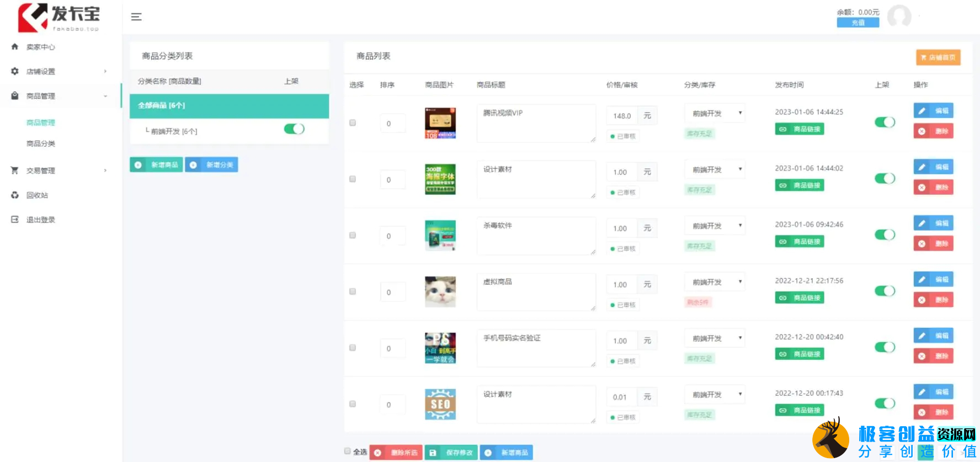Click the 腾讯视频VIP product thumbnail
Image resolution: width=980 pixels, height=462 pixels.
440,123
